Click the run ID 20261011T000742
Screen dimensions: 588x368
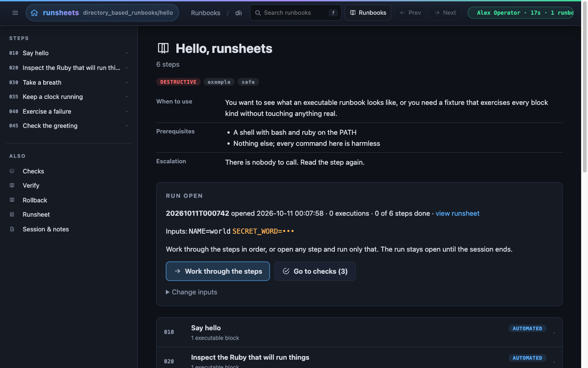click(198, 213)
